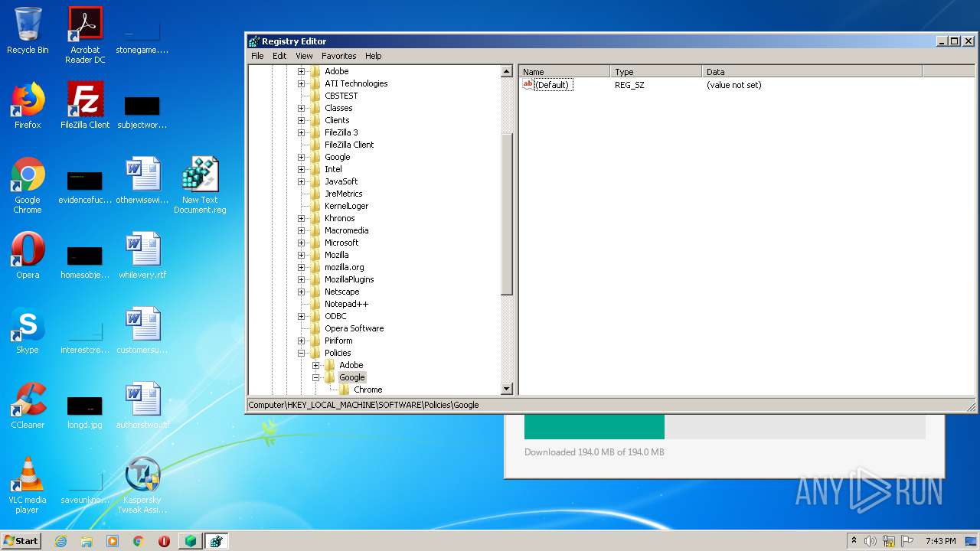
Task: Show hidden system tray icons
Action: tap(854, 541)
